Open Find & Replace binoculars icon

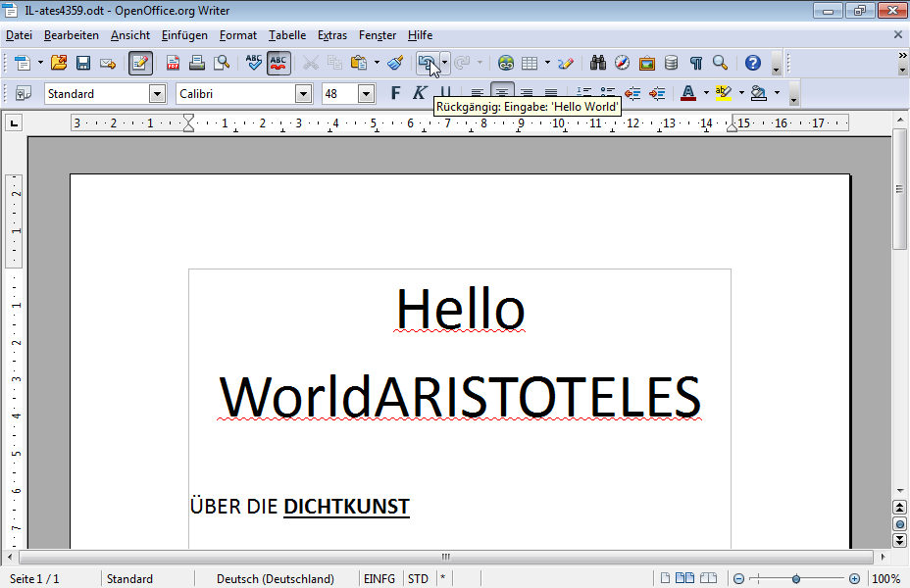(598, 63)
